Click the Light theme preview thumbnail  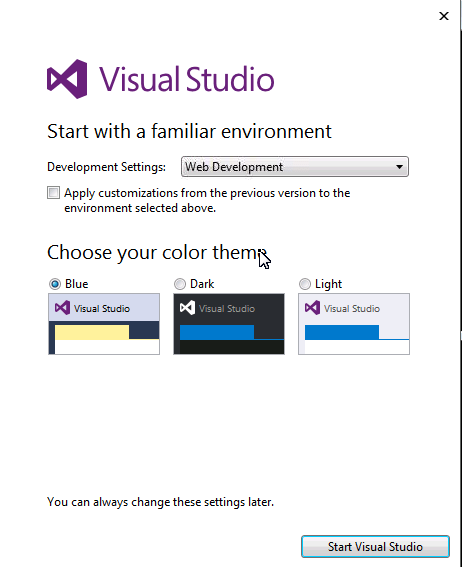point(354,324)
